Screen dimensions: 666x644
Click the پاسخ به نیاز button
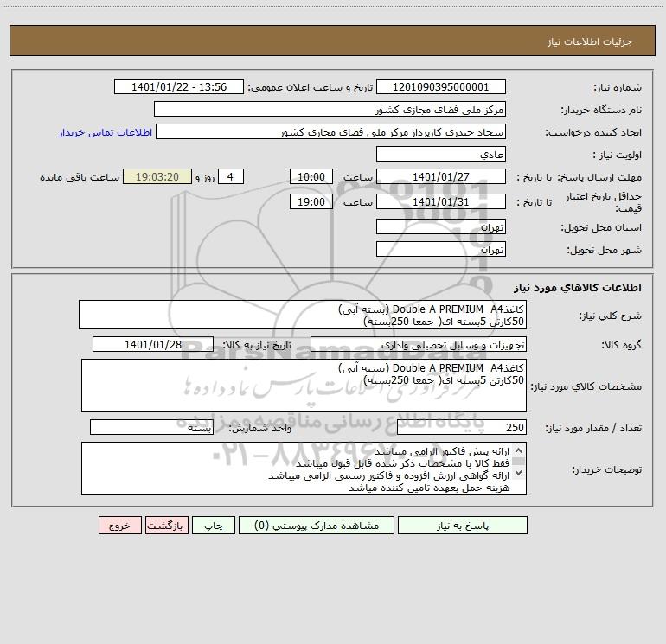[463, 525]
